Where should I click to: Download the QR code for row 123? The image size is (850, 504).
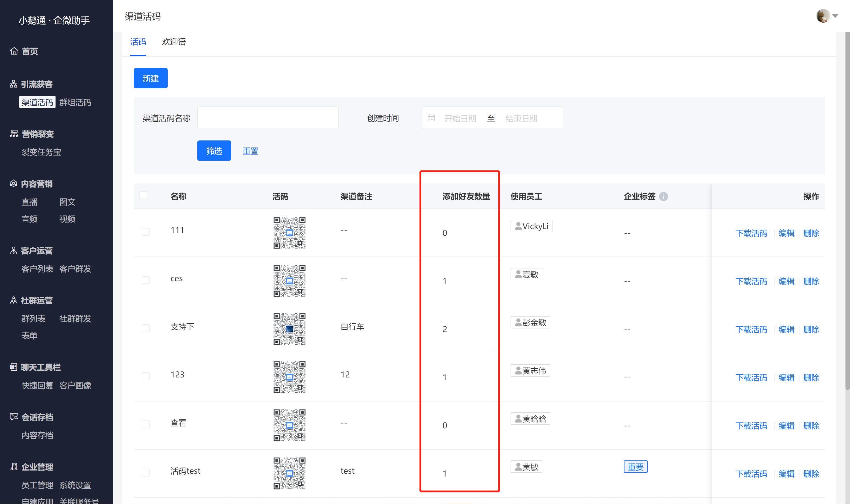751,377
